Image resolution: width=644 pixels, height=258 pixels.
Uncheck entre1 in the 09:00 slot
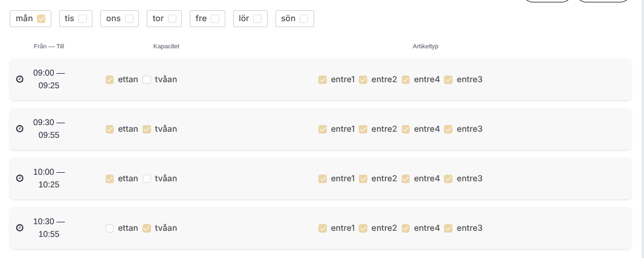tap(323, 79)
